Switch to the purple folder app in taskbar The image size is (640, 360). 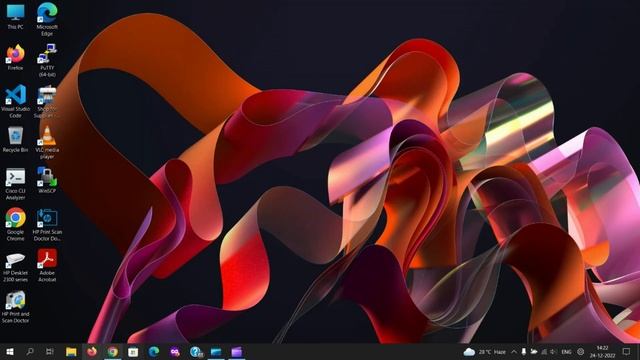[237, 351]
